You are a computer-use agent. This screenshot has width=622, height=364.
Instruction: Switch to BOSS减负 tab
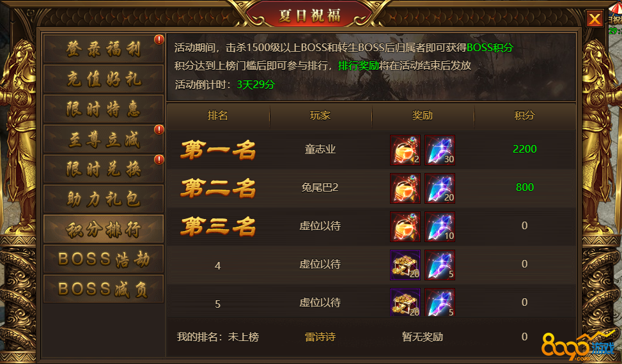click(x=104, y=289)
